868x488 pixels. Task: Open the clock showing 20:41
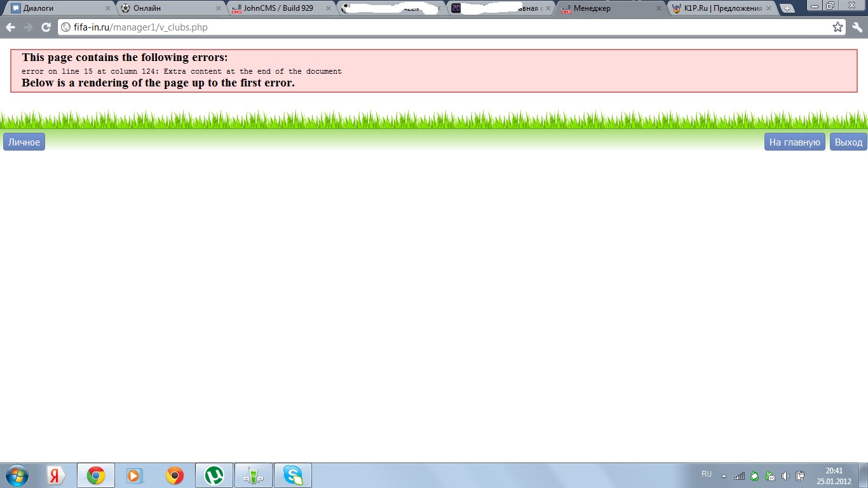[834, 476]
